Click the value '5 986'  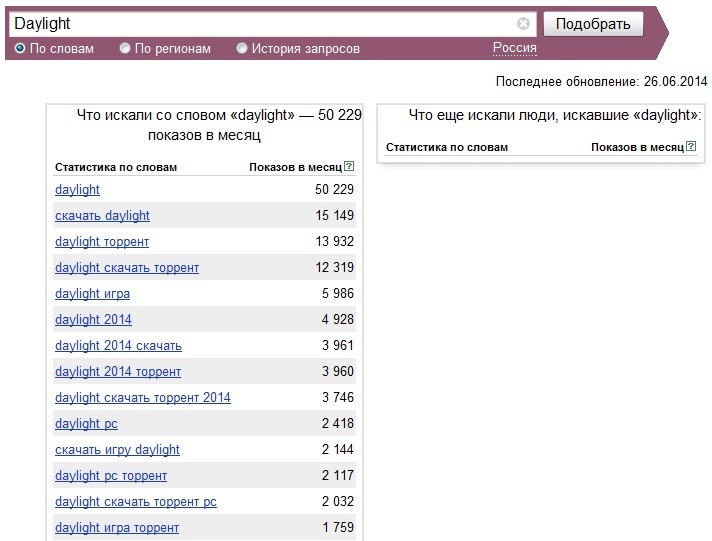[338, 293]
